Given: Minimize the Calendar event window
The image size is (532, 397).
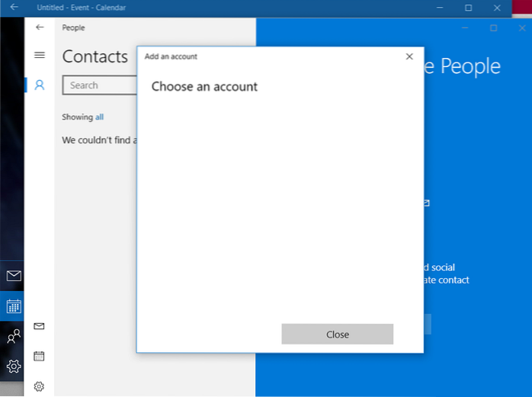Looking at the screenshot, I should (441, 8).
